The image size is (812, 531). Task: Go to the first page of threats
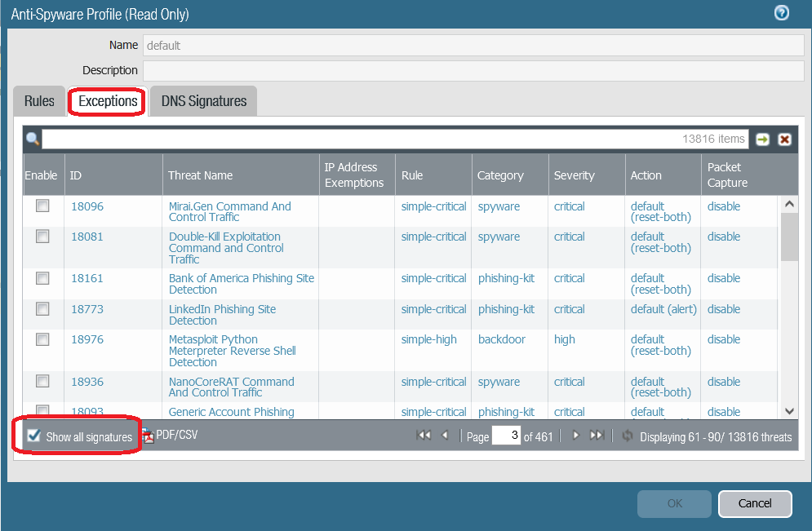(424, 436)
